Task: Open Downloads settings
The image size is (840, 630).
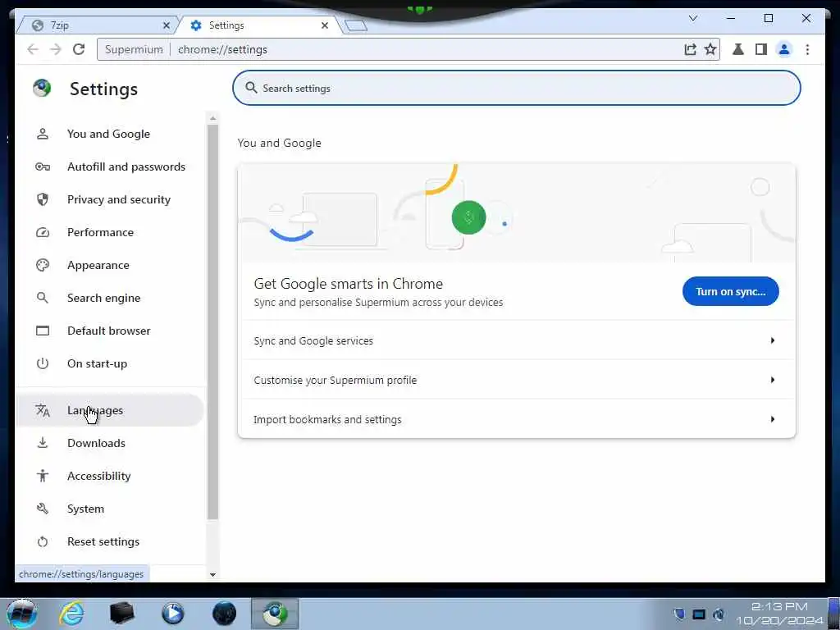Action: [x=110, y=443]
